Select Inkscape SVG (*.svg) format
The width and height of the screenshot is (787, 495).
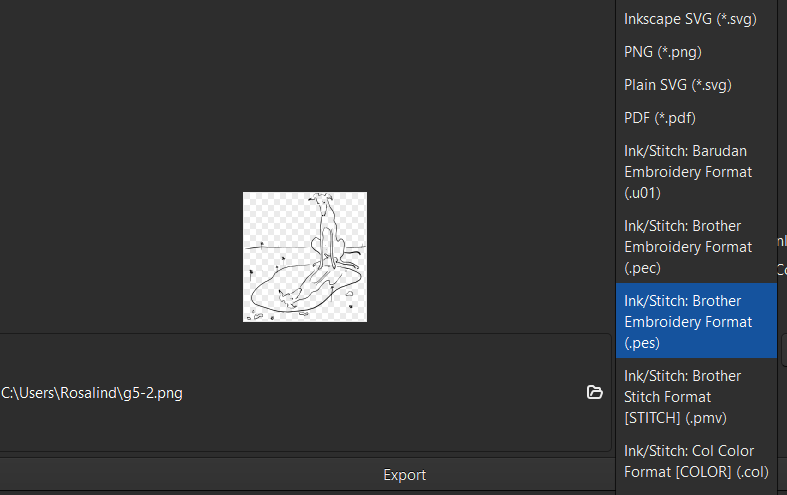[690, 19]
